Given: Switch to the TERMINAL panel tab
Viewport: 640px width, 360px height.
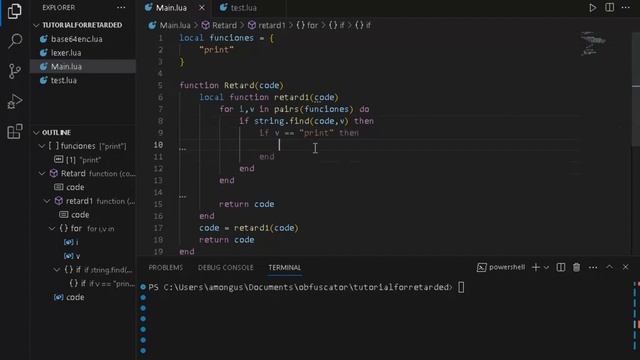Looking at the screenshot, I should coord(284,268).
